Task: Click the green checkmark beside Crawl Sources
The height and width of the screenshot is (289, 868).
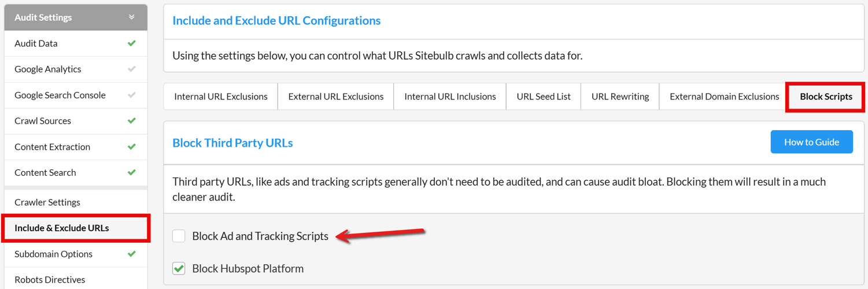Action: pyautogui.click(x=132, y=121)
